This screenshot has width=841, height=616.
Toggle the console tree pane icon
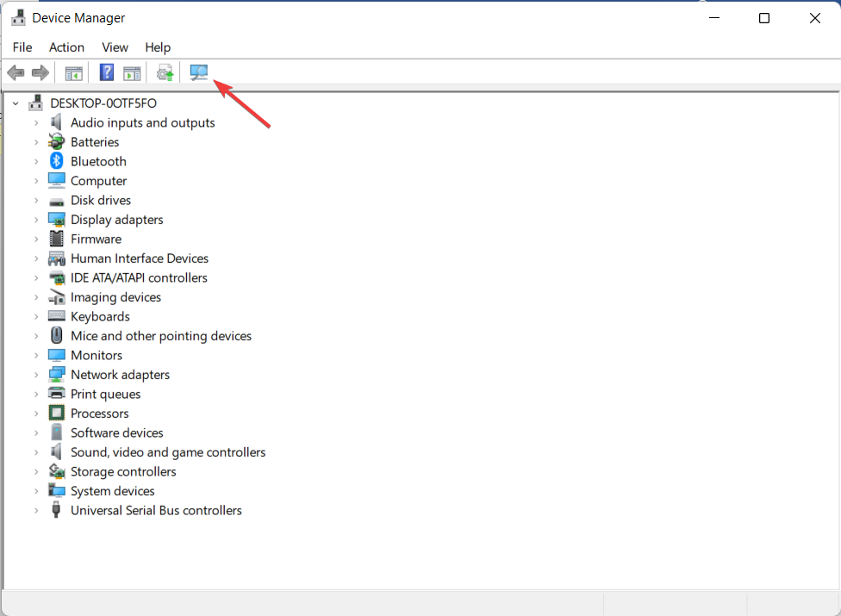[73, 73]
